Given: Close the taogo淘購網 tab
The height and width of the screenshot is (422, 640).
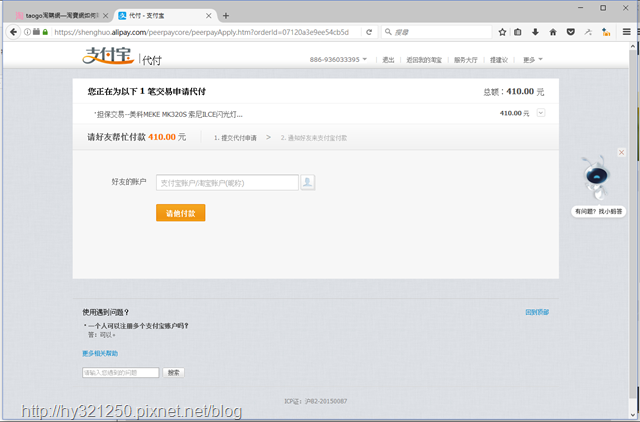Looking at the screenshot, I should click(105, 16).
